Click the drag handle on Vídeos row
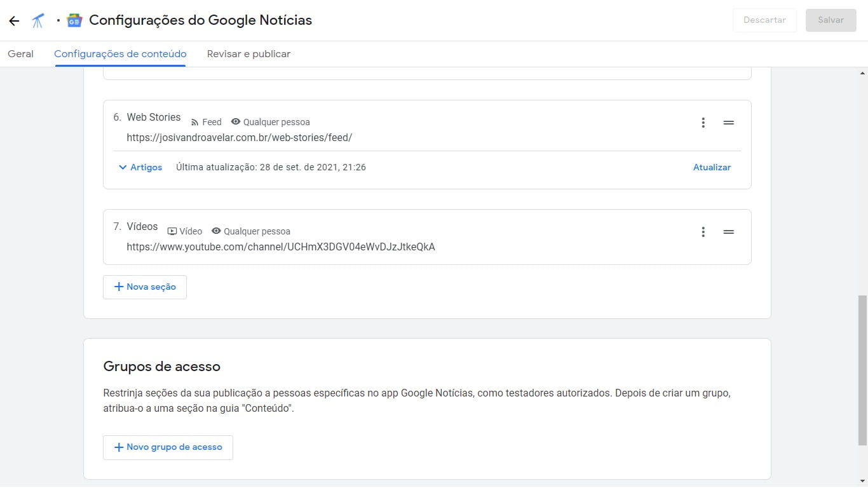868x488 pixels. (729, 232)
